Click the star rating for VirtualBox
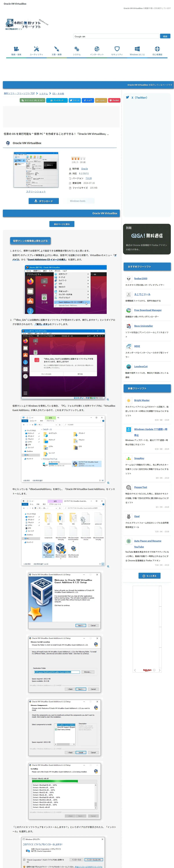The image size is (174, 868). (x=78, y=159)
